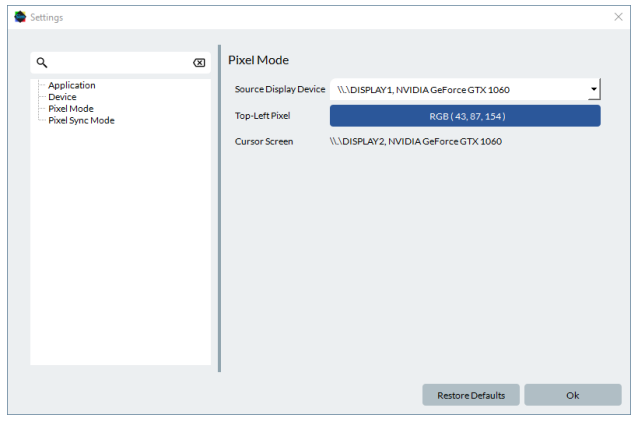Select Application in the settings tree
644x429 pixels.
[x=72, y=85]
